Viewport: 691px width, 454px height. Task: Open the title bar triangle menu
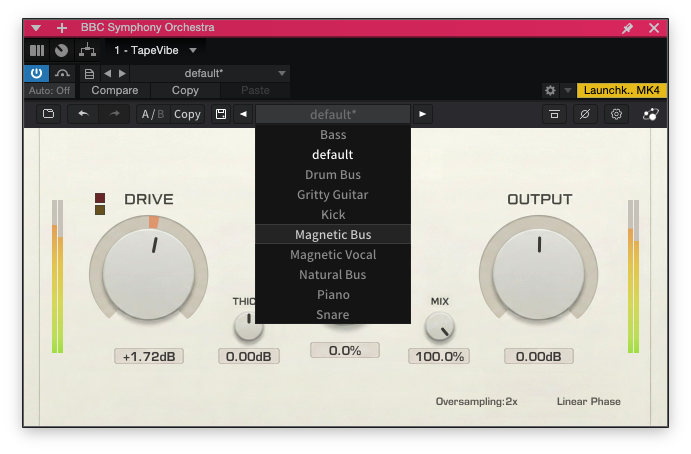[x=36, y=28]
